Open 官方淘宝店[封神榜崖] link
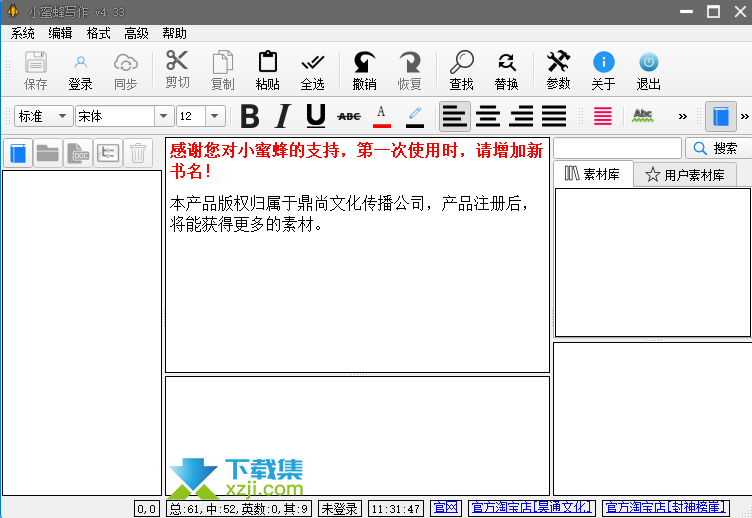This screenshot has width=752, height=518. 666,508
